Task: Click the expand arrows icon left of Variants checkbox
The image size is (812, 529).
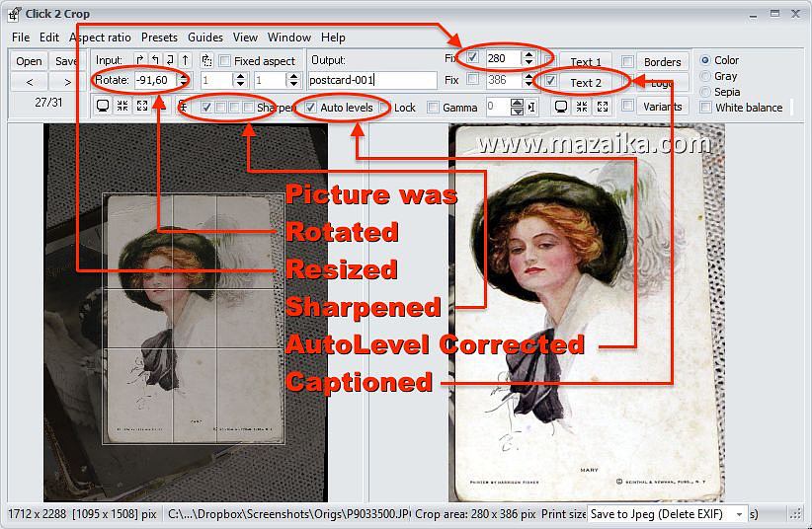Action: tap(603, 107)
